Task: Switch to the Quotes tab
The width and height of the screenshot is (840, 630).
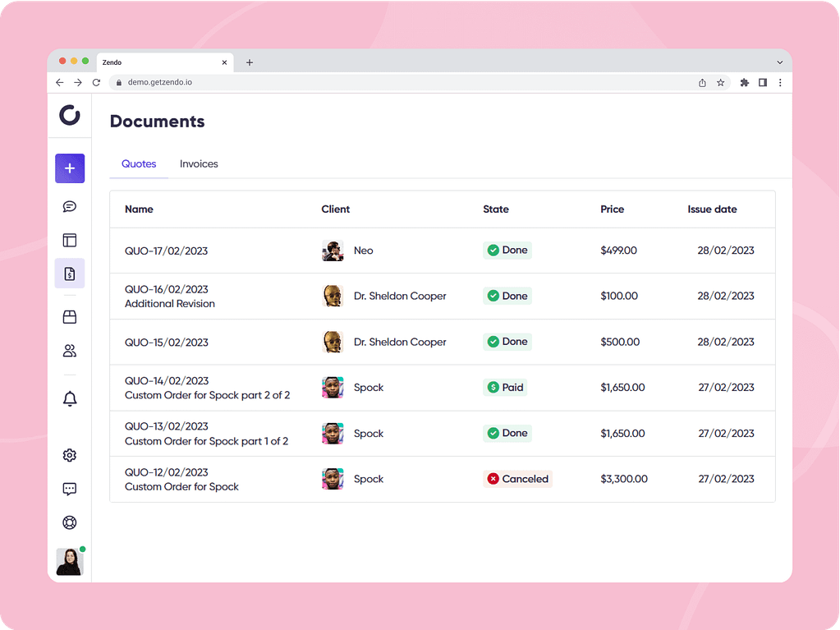Action: tap(139, 164)
